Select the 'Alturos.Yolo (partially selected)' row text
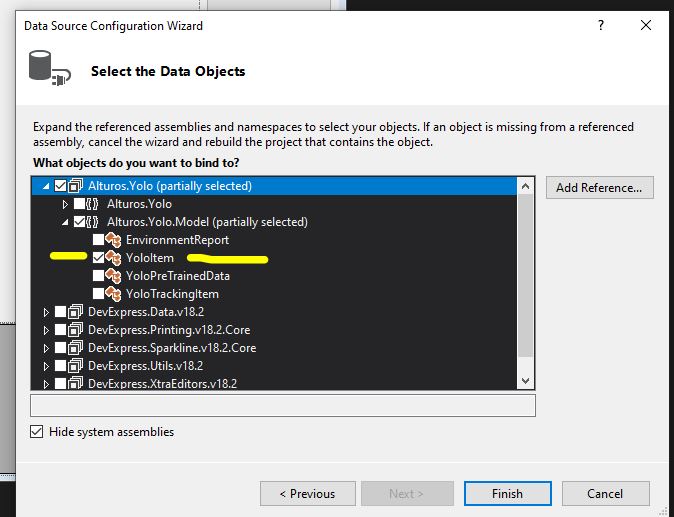The width and height of the screenshot is (674, 517). click(170, 186)
